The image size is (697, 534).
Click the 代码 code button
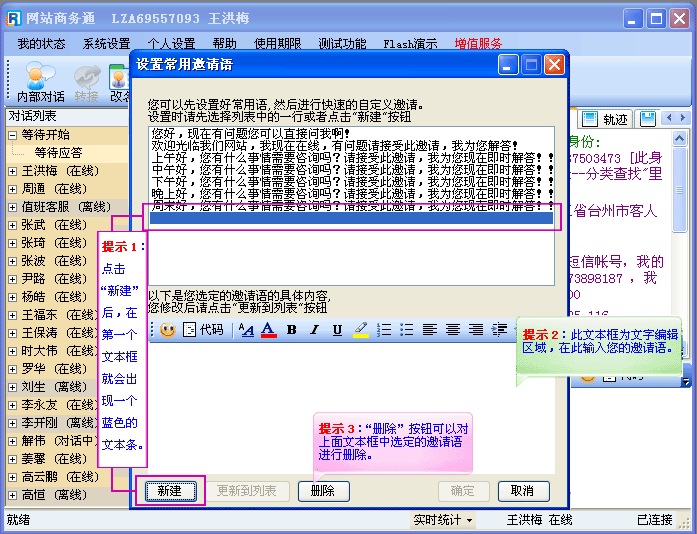pos(204,329)
